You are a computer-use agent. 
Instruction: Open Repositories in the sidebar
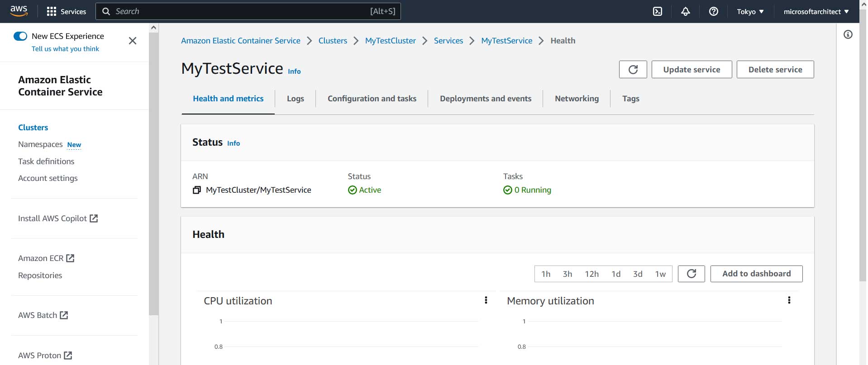click(x=40, y=275)
